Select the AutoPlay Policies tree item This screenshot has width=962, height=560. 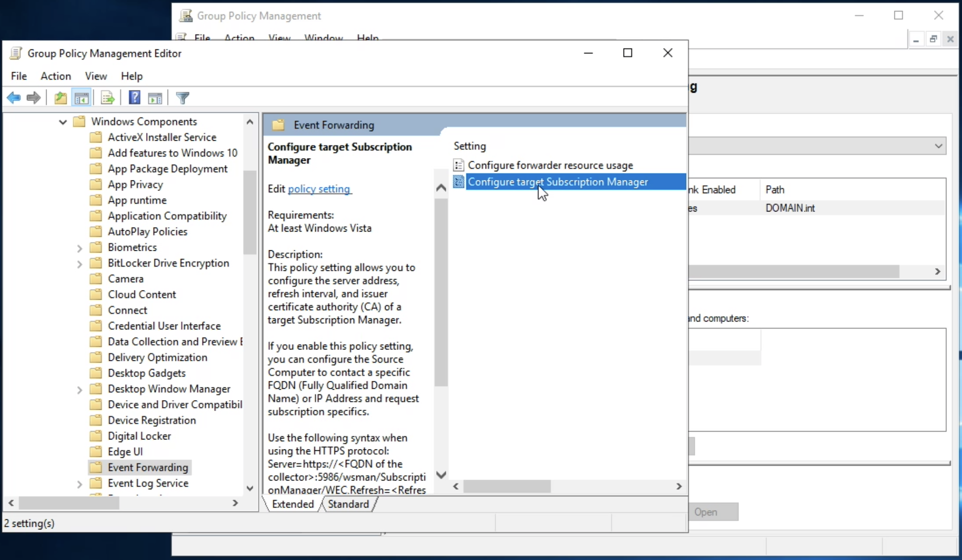[148, 232]
